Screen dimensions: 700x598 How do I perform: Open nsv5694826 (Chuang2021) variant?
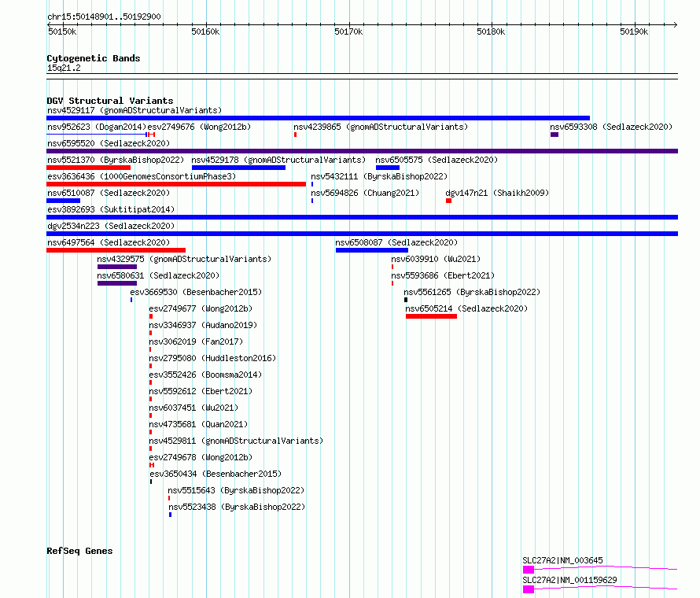coord(365,193)
